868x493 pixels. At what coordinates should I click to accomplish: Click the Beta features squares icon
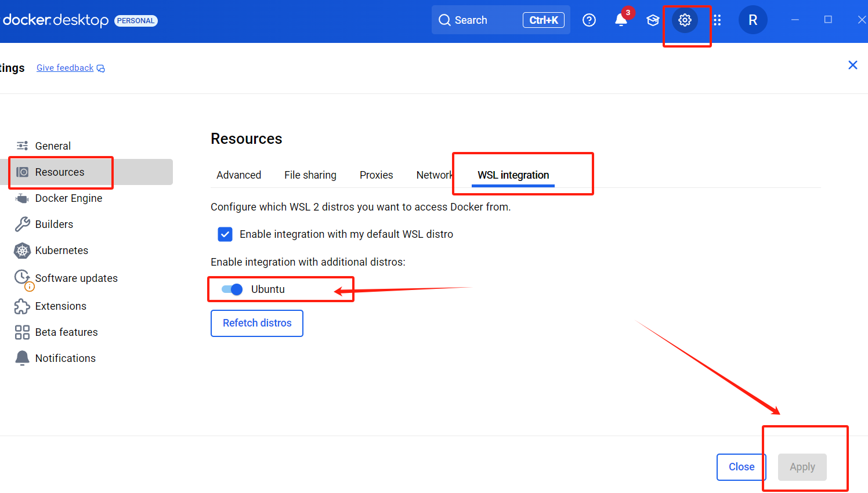(x=22, y=332)
